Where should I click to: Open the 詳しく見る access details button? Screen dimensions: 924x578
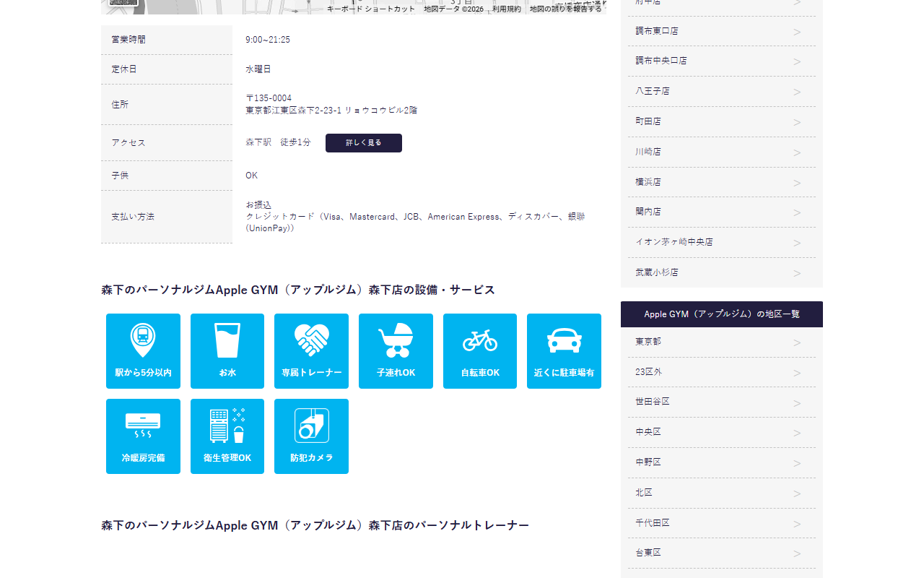tap(364, 143)
